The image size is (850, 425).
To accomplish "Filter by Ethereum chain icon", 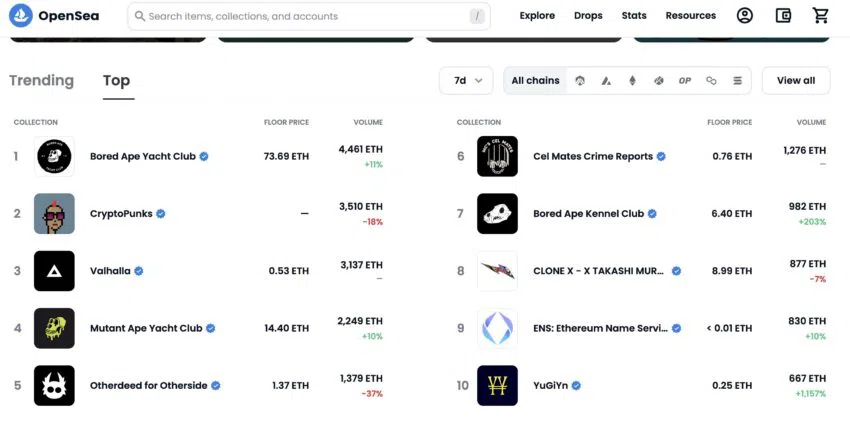I will [632, 81].
